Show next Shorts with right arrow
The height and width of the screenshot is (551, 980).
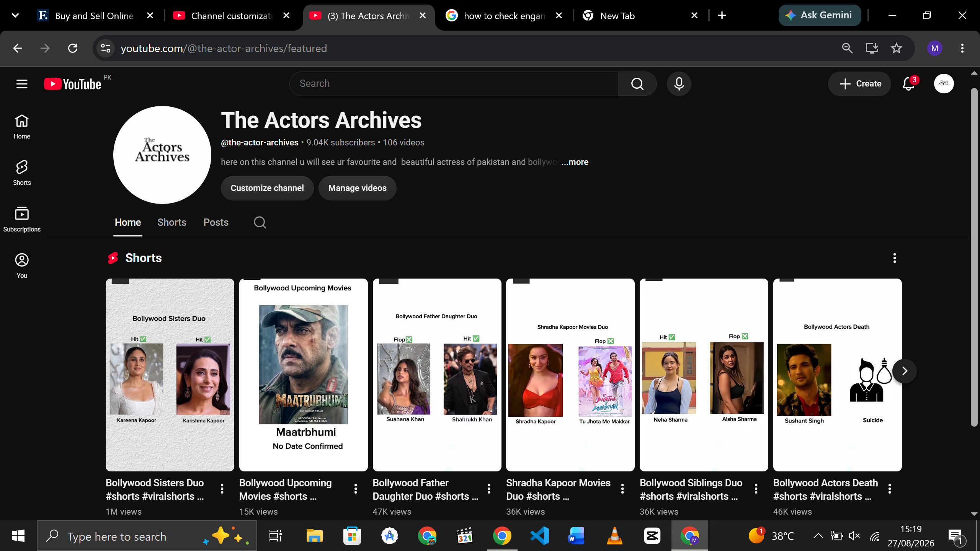pyautogui.click(x=905, y=371)
